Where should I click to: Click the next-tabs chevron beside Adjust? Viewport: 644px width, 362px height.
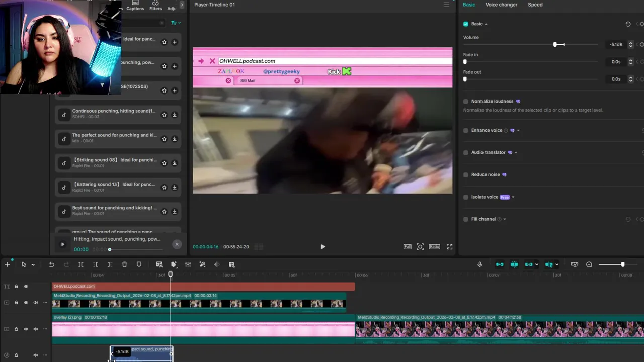click(x=182, y=5)
